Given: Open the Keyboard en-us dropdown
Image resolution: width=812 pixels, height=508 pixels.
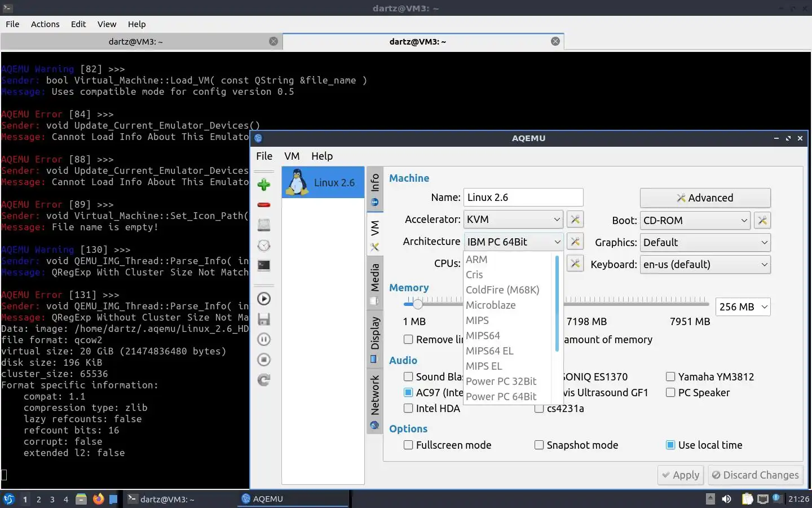Looking at the screenshot, I should coord(705,265).
